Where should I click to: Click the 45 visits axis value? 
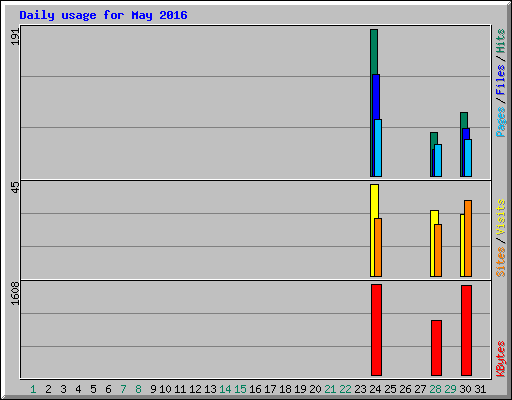(x=15, y=187)
